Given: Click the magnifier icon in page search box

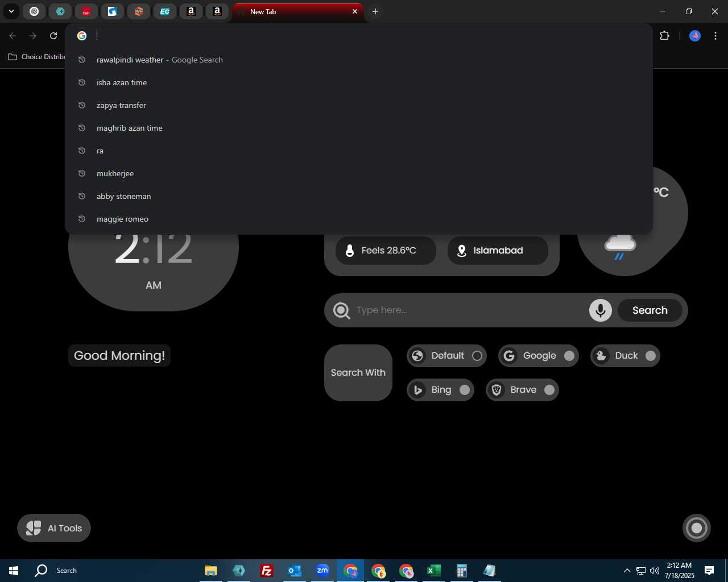Looking at the screenshot, I should click(341, 310).
